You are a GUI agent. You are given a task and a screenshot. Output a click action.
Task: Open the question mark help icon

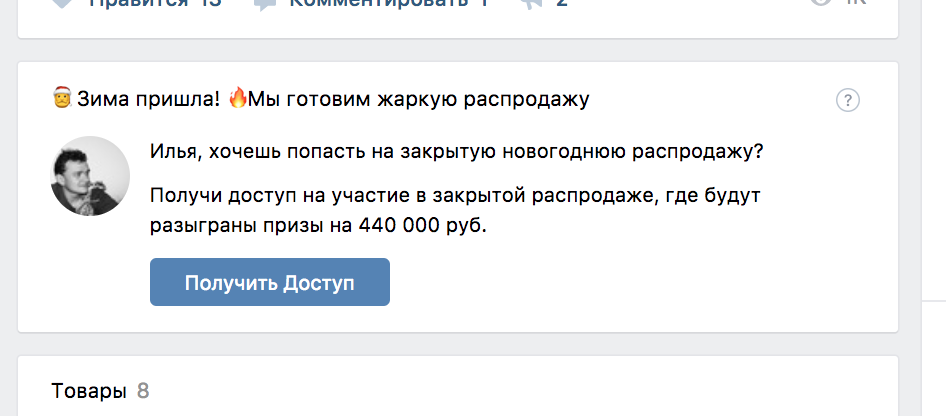(x=848, y=100)
